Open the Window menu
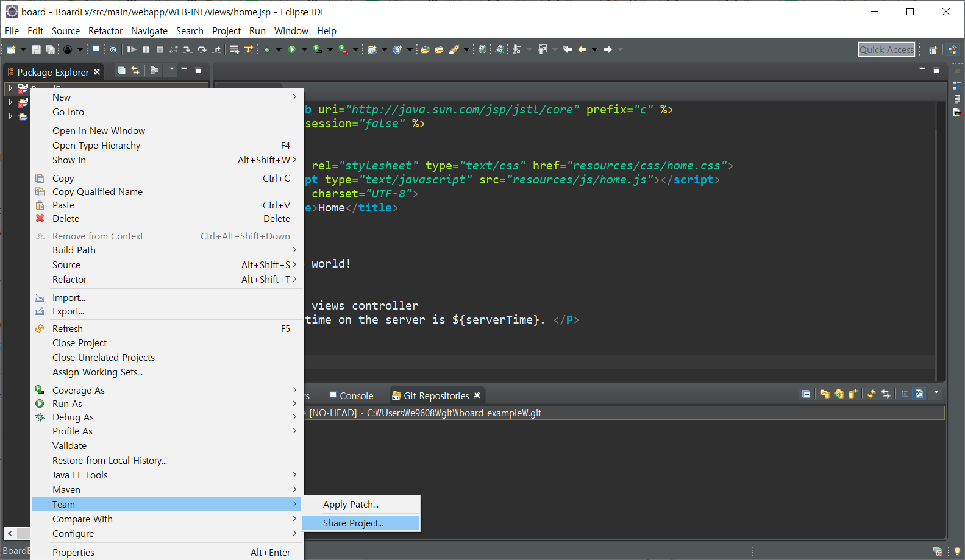Screen dimensions: 965x560 click(291, 30)
